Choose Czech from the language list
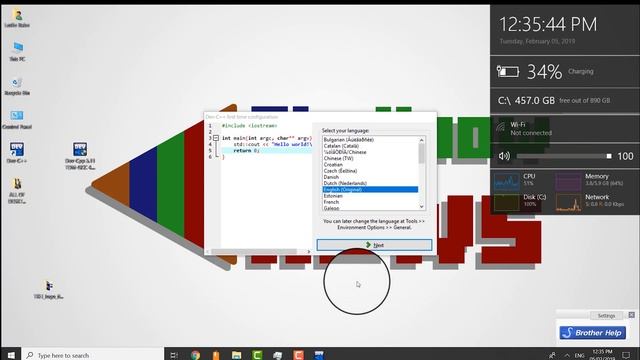 (x=340, y=171)
